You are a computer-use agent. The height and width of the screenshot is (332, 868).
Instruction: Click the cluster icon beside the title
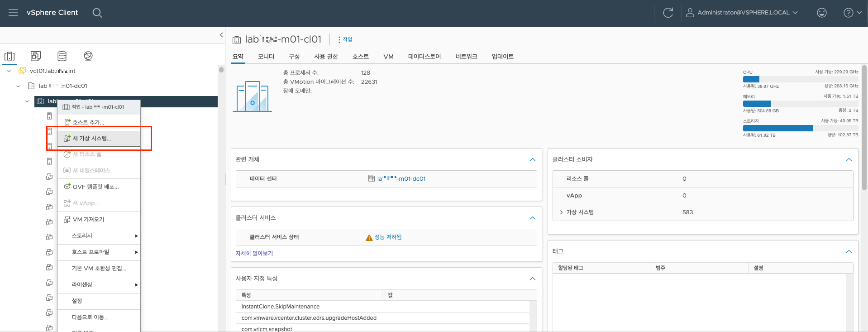point(237,40)
